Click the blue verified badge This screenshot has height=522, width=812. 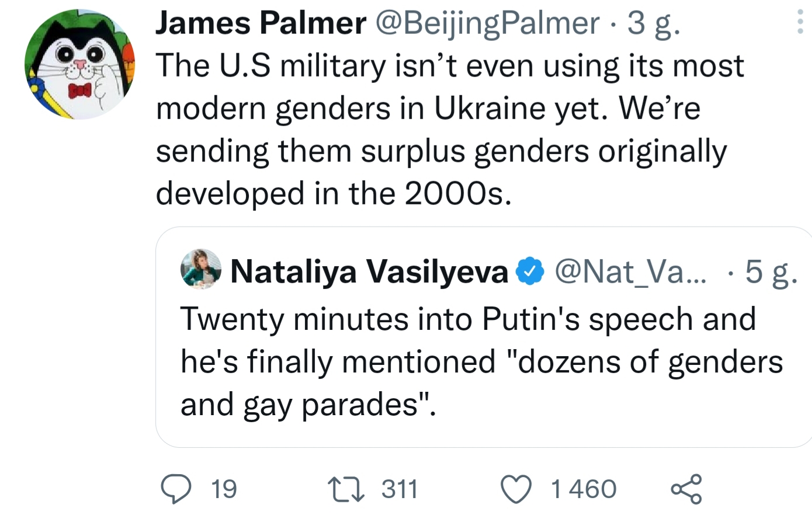(x=530, y=272)
